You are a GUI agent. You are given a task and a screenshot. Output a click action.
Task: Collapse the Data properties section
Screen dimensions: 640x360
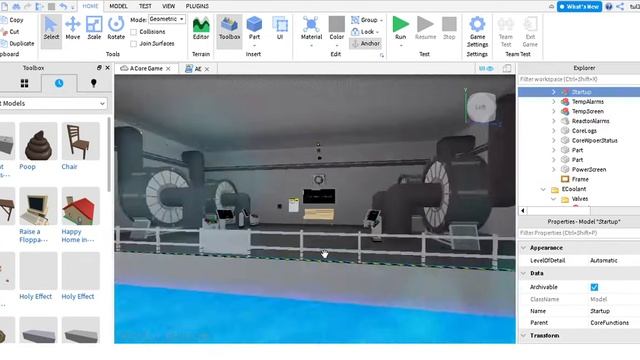point(524,273)
